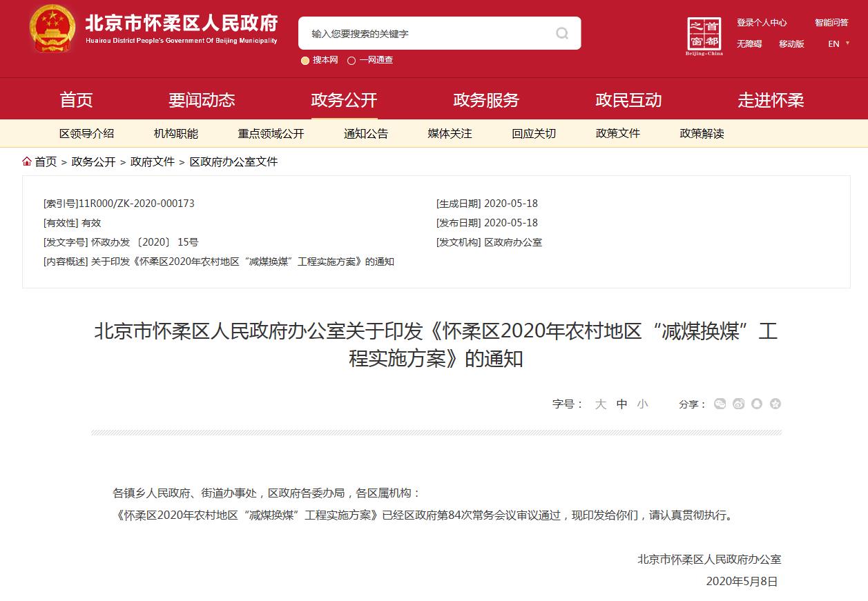Click the 内容概述 summary line
The height and width of the screenshot is (601, 868).
[x=218, y=262]
